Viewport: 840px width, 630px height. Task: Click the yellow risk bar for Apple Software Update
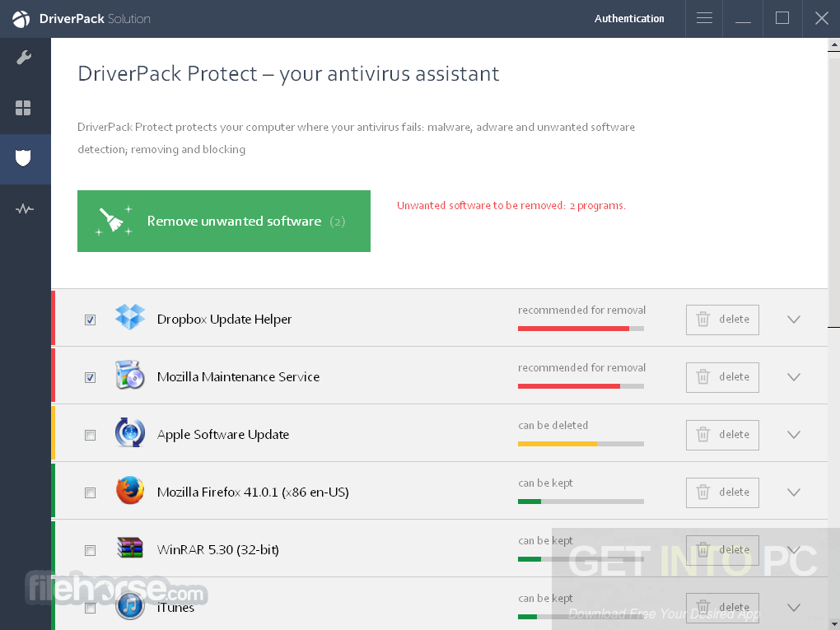(581, 444)
